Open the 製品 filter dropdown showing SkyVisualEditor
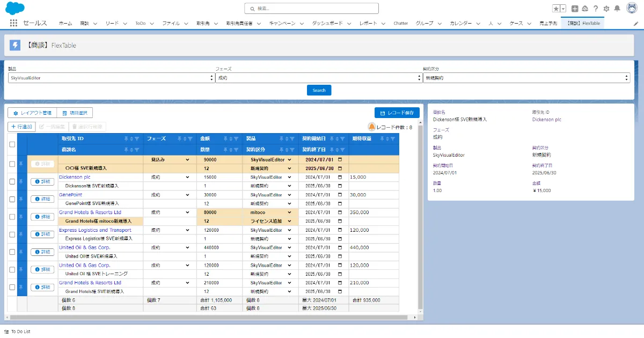This screenshot has width=644, height=338. (x=111, y=78)
